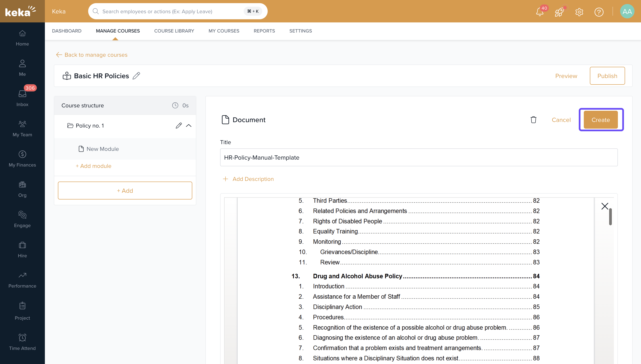Go to Performance section
The width and height of the screenshot is (641, 364).
pos(22,279)
